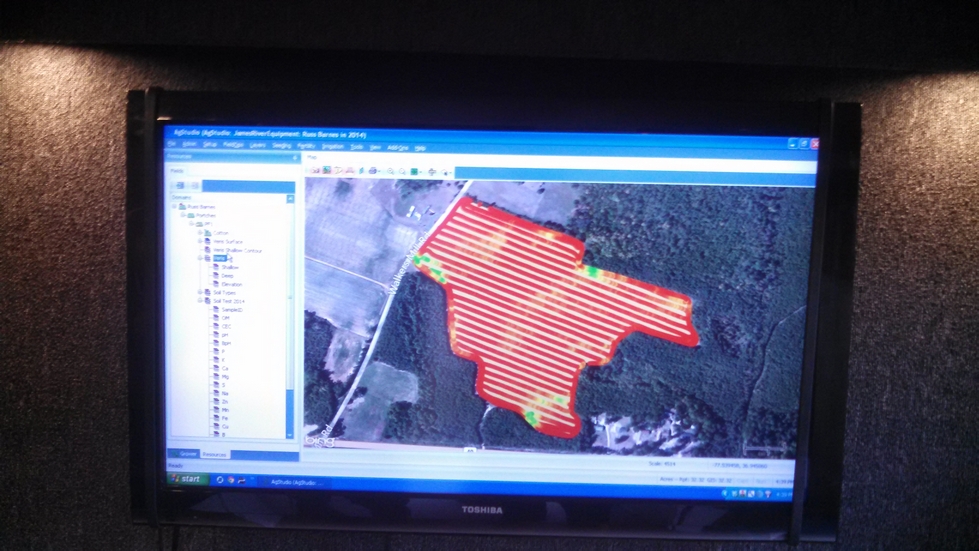Collapse the Russ Barnes grower node
The height and width of the screenshot is (551, 979).
pos(175,207)
